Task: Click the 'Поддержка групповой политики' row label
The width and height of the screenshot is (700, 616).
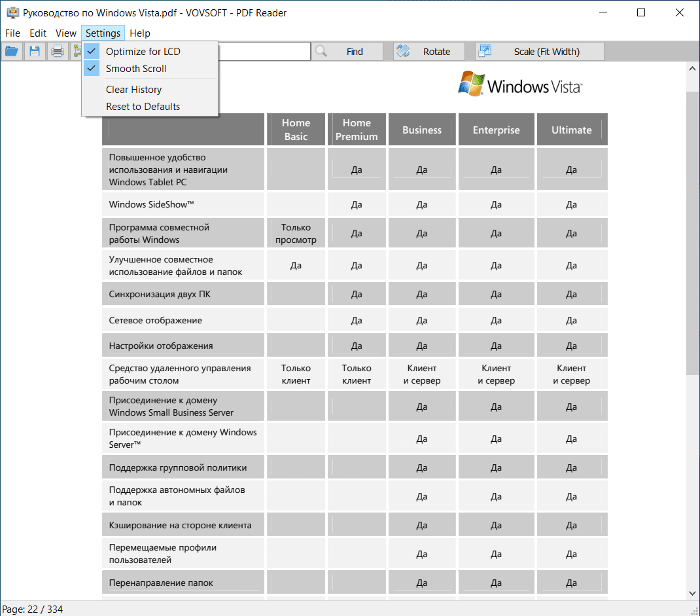Action: [178, 467]
